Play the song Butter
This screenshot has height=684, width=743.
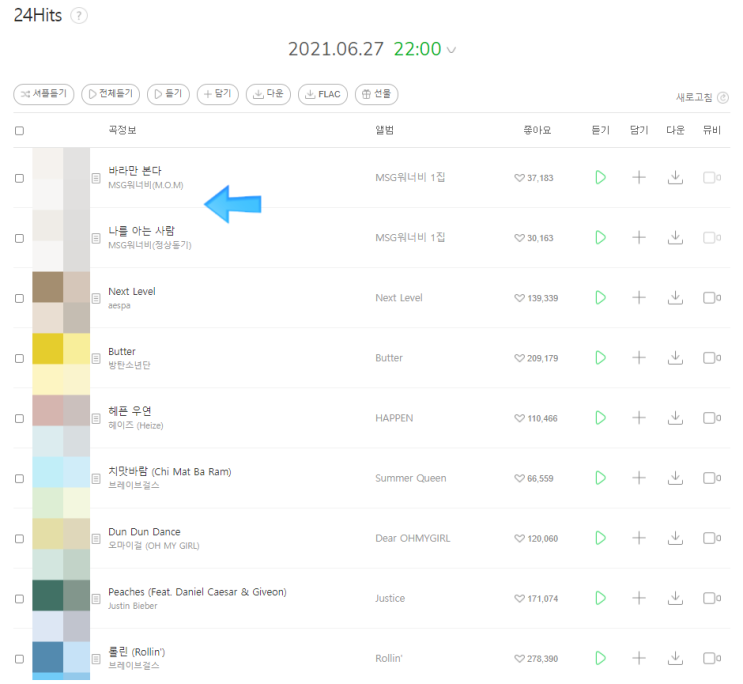[600, 358]
